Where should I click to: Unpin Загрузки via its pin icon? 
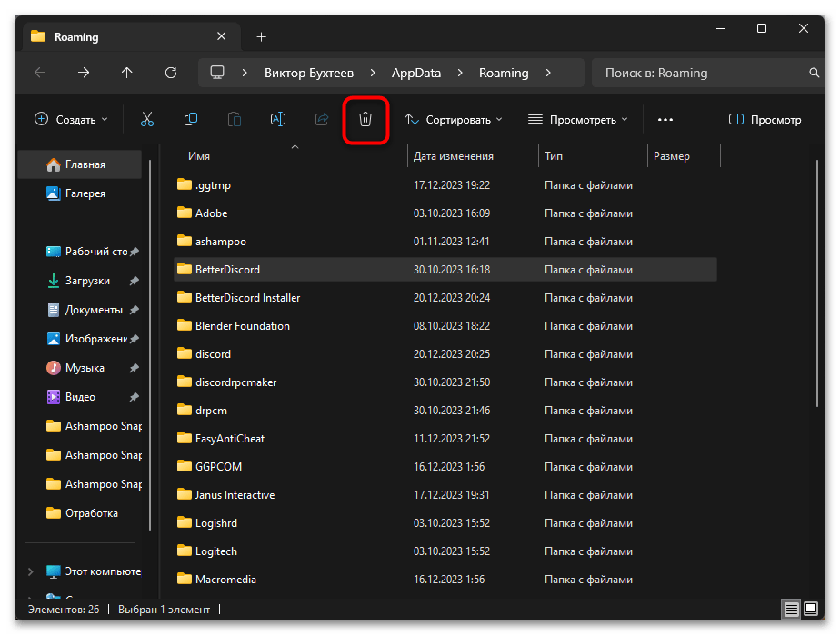coord(135,281)
